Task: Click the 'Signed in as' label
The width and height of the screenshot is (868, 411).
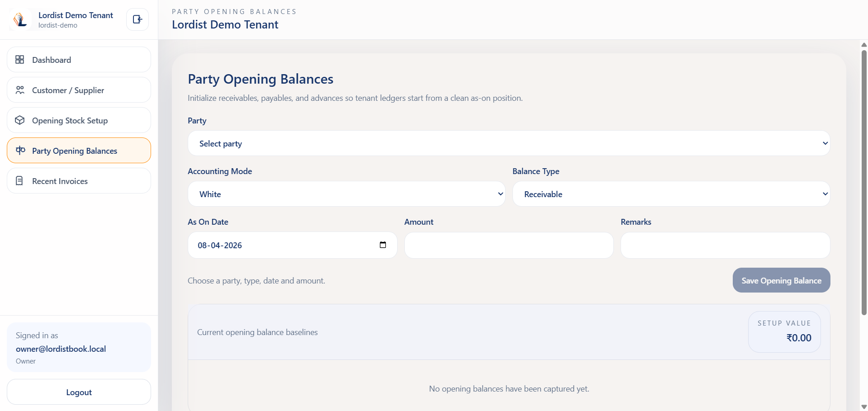Action: (x=37, y=335)
